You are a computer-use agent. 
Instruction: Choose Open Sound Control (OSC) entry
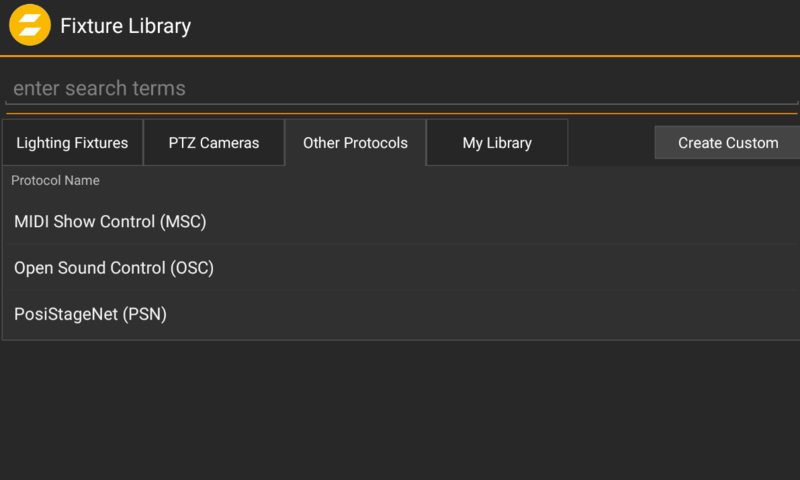click(402, 268)
